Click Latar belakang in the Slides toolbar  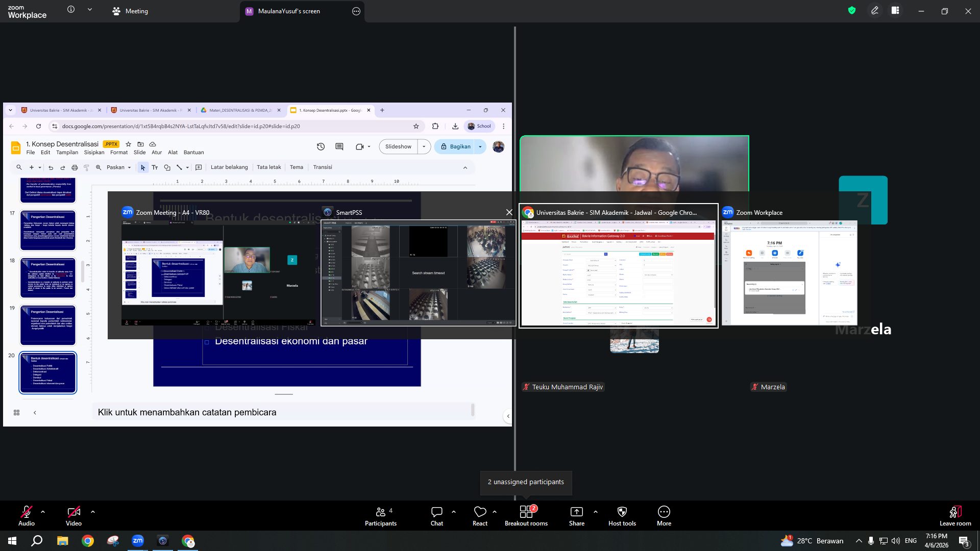coord(229,167)
